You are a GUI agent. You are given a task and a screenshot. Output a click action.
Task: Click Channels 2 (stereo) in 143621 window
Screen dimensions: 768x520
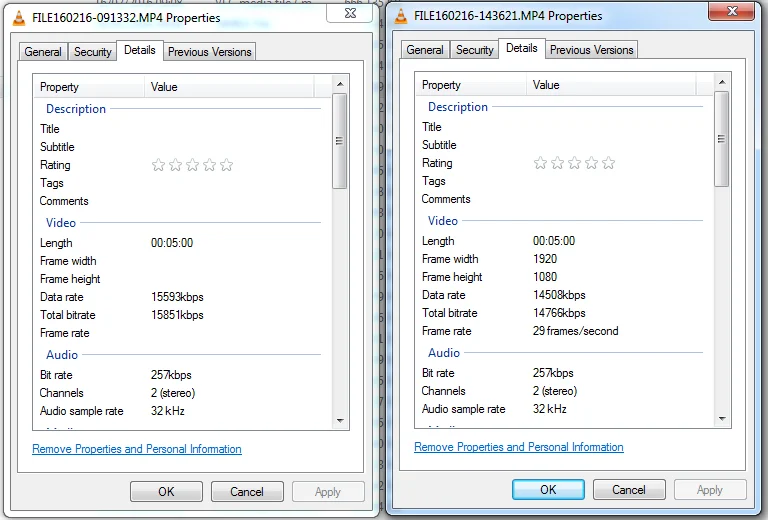(x=555, y=391)
